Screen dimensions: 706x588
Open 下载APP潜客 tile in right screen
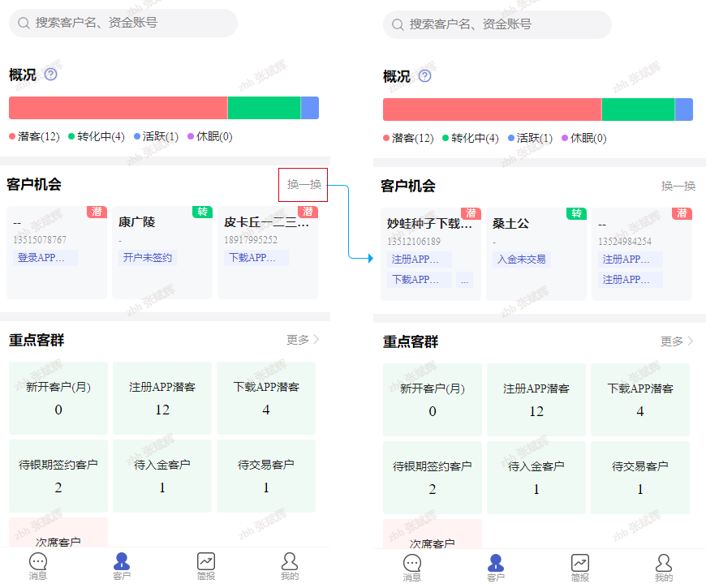point(640,400)
